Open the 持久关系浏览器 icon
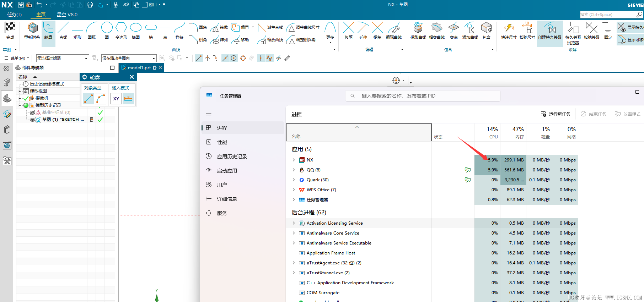This screenshot has height=302, width=644. (x=573, y=28)
